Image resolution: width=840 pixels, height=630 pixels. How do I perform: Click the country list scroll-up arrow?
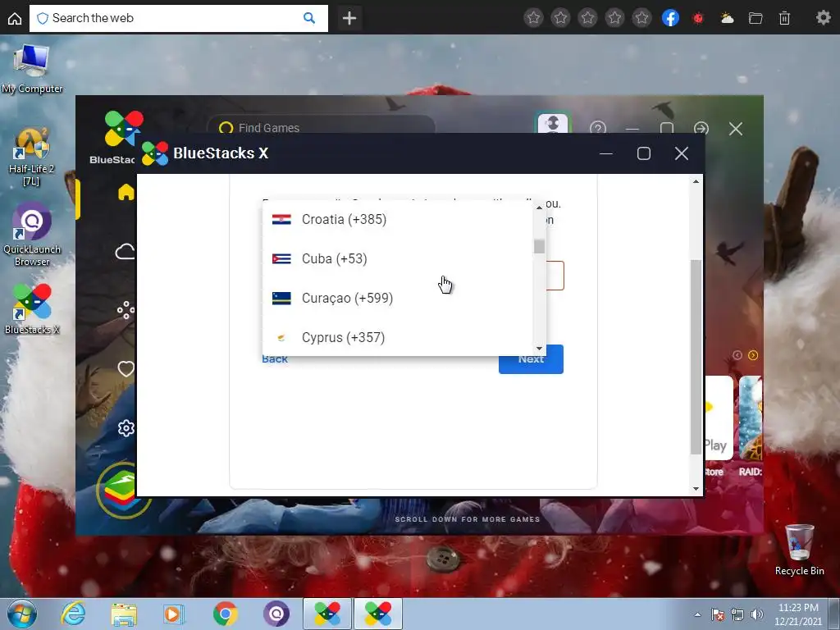(539, 208)
